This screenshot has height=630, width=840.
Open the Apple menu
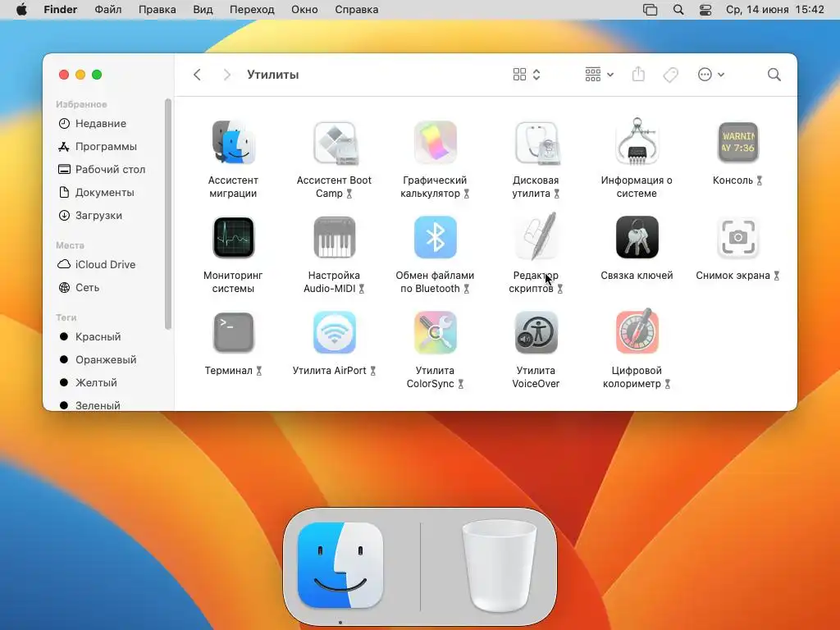tap(21, 10)
